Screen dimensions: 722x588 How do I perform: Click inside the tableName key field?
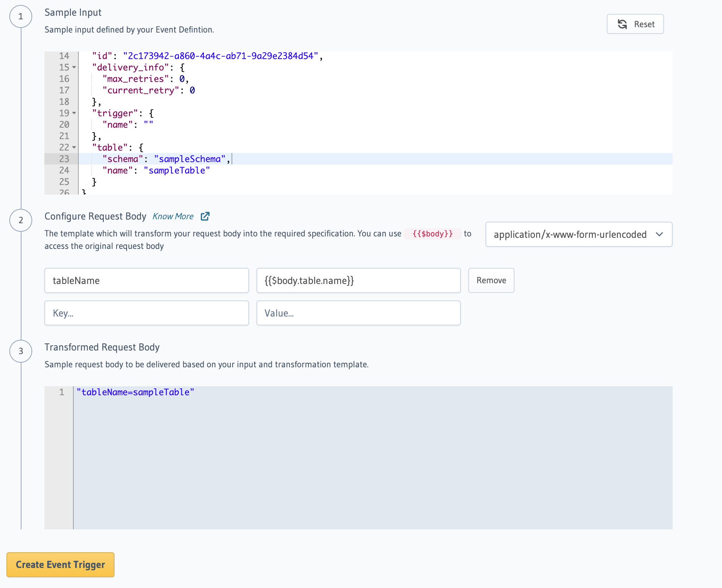[146, 280]
